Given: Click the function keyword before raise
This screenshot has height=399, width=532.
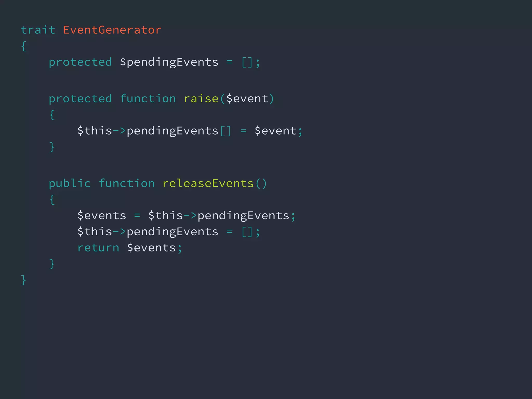Looking at the screenshot, I should pos(148,98).
